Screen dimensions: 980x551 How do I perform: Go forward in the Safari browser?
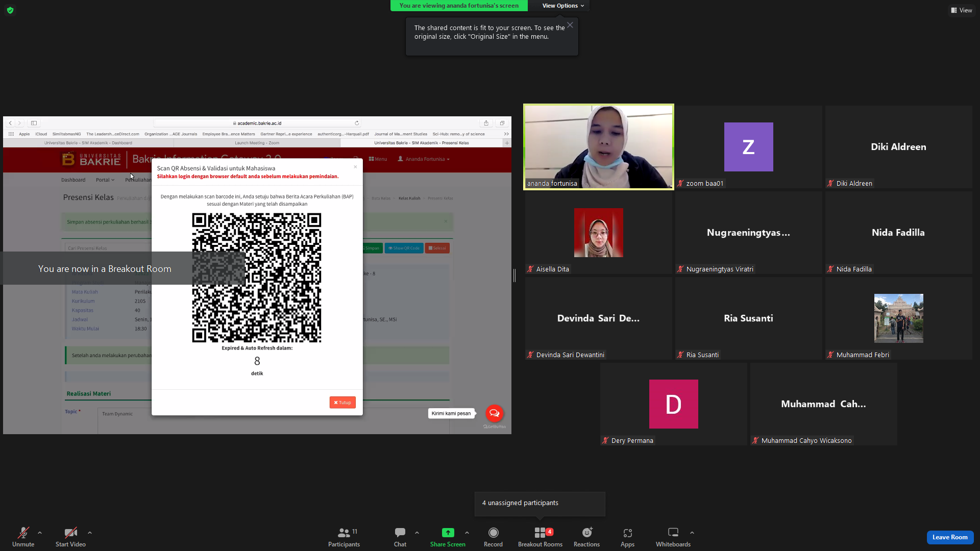tap(19, 123)
